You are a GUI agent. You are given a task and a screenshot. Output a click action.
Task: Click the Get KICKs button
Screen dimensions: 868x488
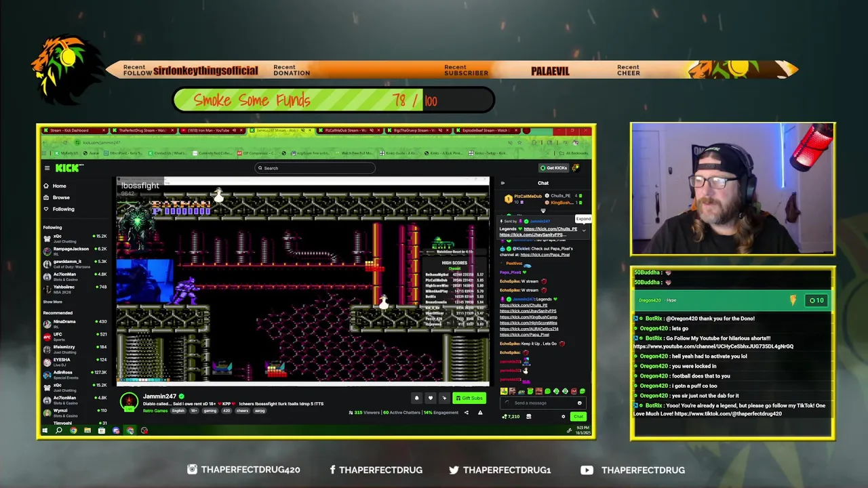pos(554,168)
